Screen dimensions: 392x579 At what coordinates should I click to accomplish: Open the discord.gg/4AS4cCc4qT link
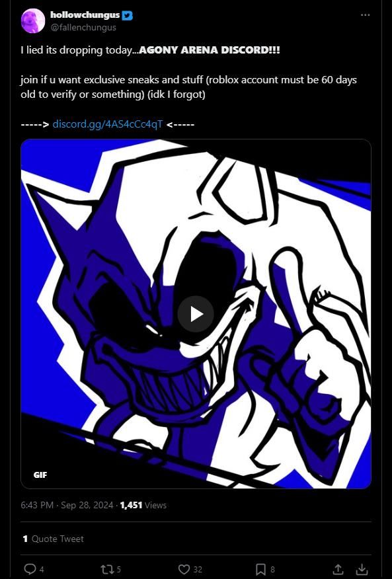pos(108,124)
